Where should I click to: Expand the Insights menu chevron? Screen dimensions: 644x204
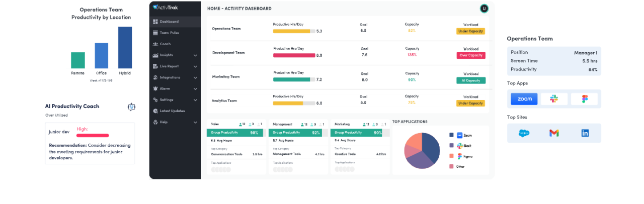pyautogui.click(x=195, y=55)
